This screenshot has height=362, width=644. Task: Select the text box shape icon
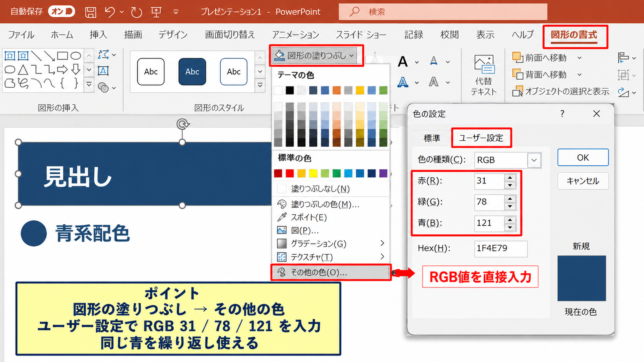pyautogui.click(x=10, y=56)
